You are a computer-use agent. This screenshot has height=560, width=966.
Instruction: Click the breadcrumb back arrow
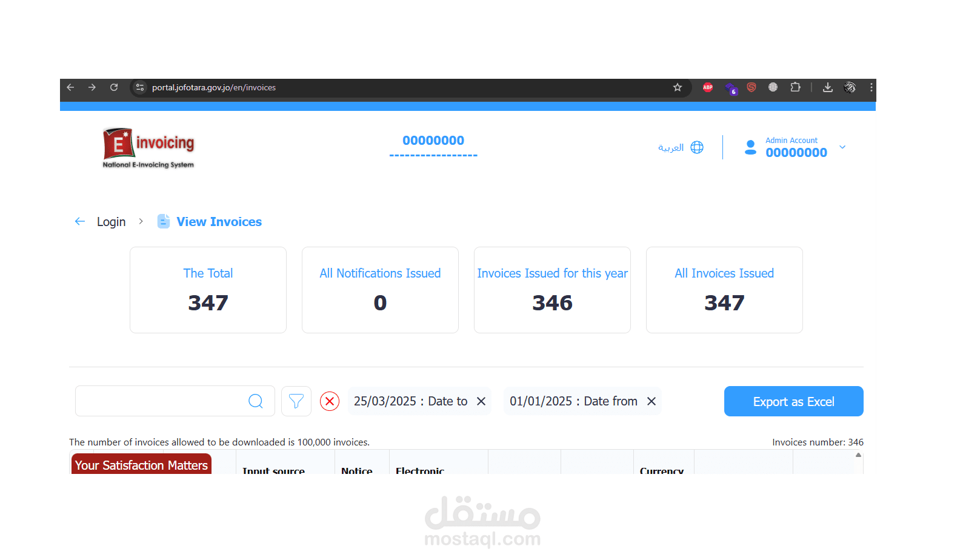click(79, 221)
